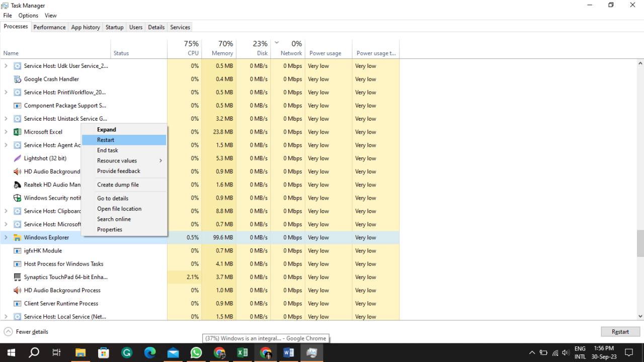Switch to the Performance tab
This screenshot has height=362, width=644.
[49, 27]
